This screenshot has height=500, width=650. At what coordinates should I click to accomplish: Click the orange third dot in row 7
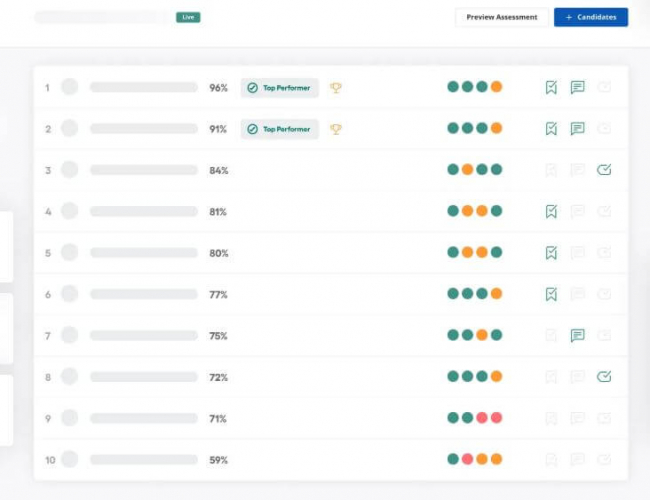482,335
